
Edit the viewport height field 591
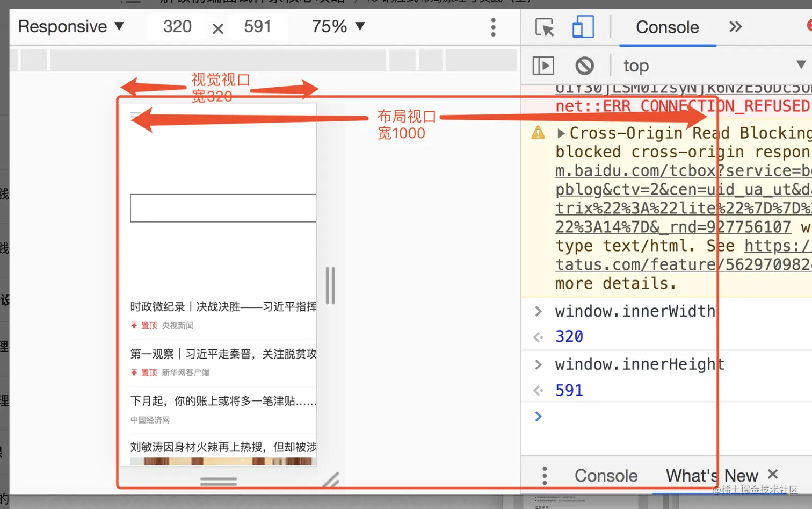pos(258,26)
